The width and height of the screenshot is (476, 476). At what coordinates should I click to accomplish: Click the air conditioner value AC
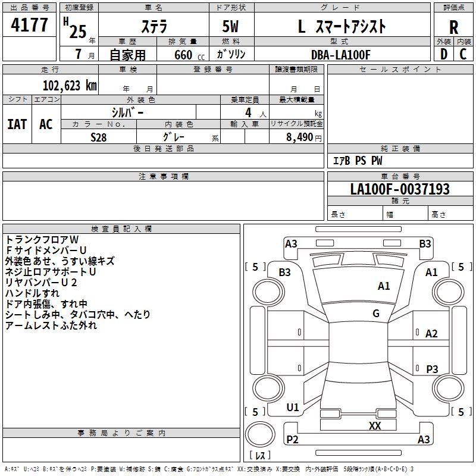(46, 124)
